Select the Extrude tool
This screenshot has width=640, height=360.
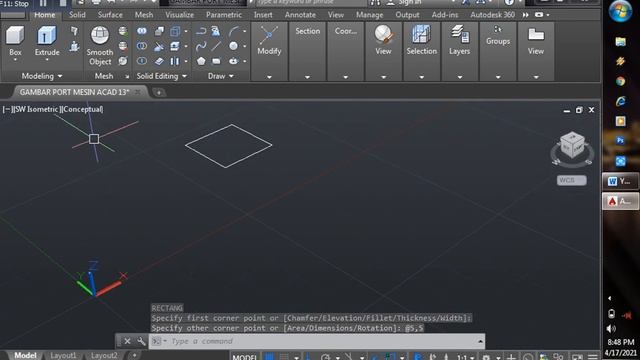[47, 41]
